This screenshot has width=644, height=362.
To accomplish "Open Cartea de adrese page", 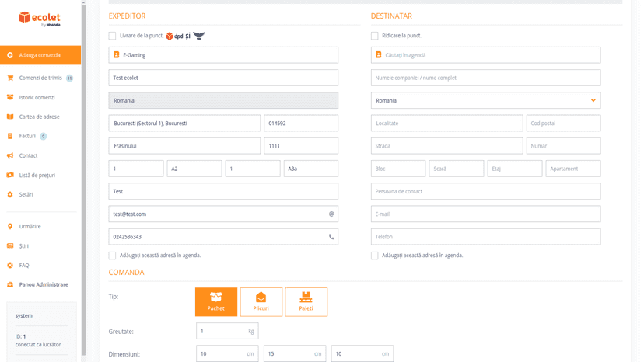I will click(39, 117).
